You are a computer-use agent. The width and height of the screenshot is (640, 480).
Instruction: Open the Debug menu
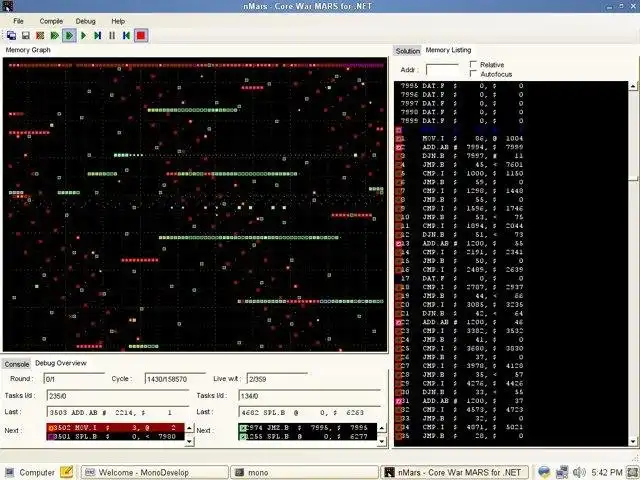point(85,21)
